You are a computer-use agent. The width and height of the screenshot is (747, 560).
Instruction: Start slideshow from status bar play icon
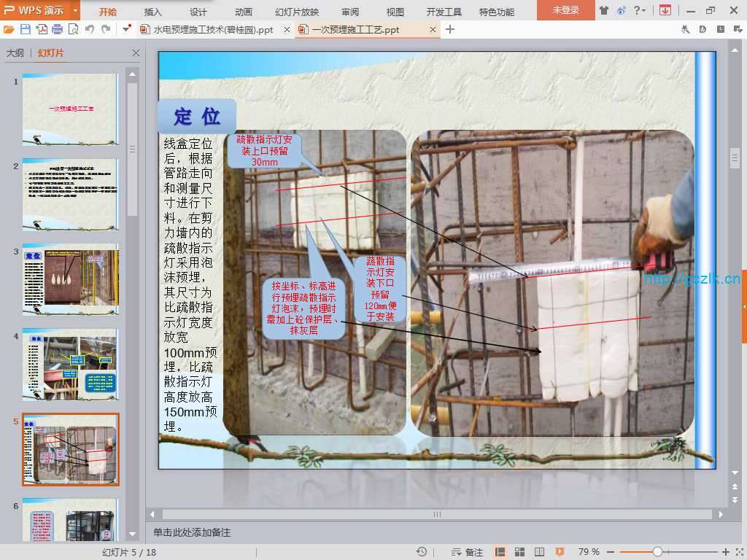(x=560, y=552)
